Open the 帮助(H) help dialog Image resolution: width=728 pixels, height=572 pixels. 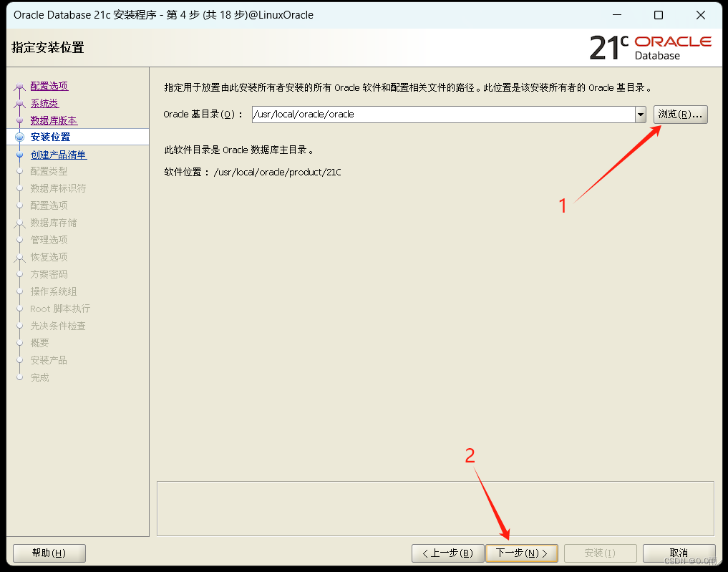(x=48, y=553)
